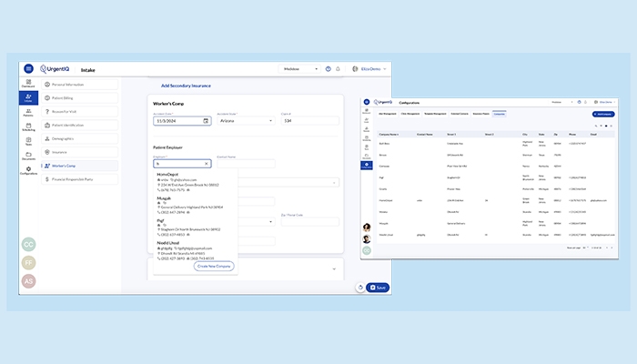Viewport: 637px width, 364px height.
Task: Expand the Accident State dropdown showing Arizona
Action: (246, 121)
